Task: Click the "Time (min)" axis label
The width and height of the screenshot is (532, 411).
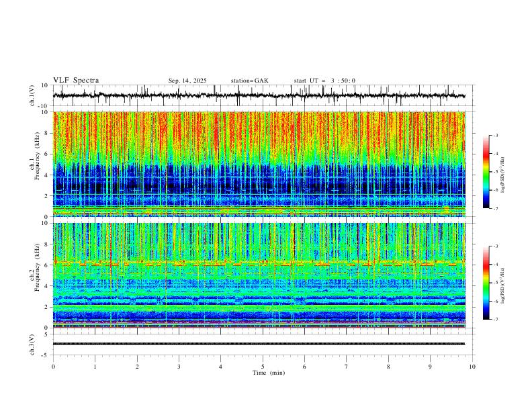Action: (x=269, y=373)
